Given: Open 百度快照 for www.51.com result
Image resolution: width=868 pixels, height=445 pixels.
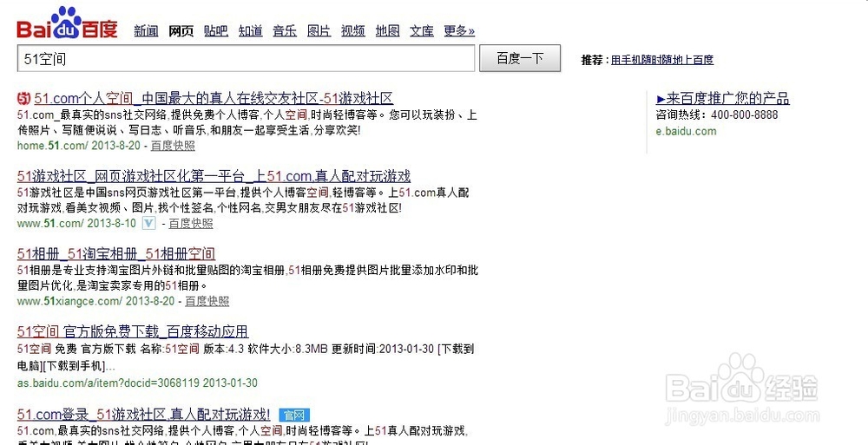Looking at the screenshot, I should click(x=191, y=223).
